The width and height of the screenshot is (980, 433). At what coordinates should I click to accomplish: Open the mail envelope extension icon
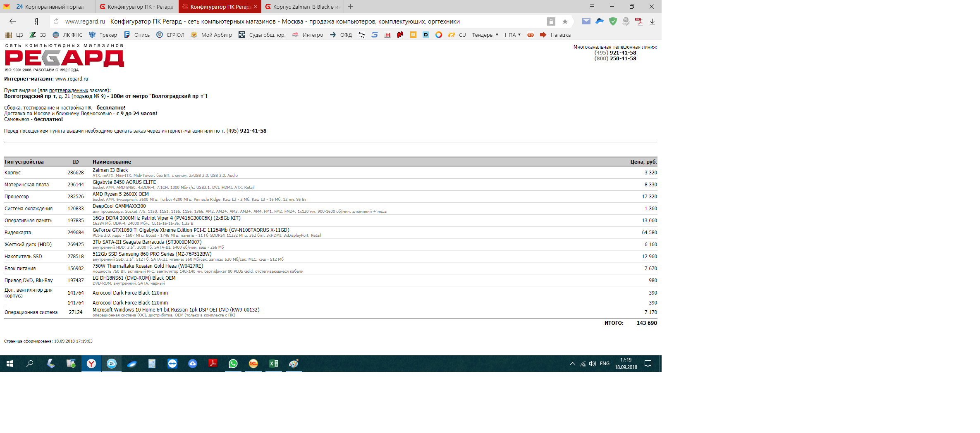(x=586, y=21)
